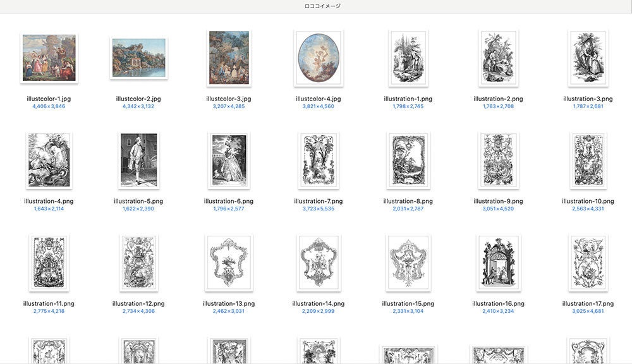Viewport: 632px width, 364px height.
Task: Click the dimensions 1,787×2,681
Action: 588,106
